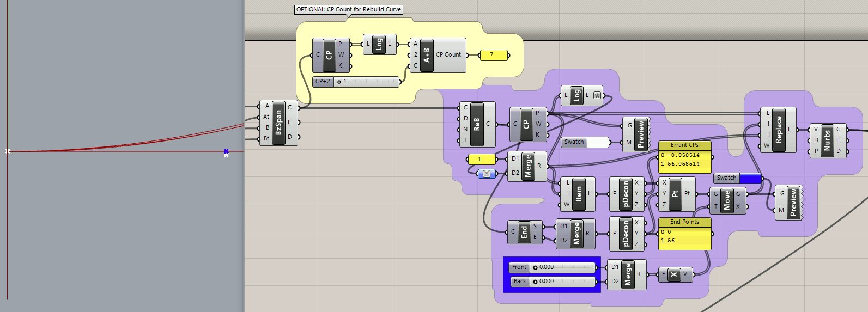The height and width of the screenshot is (312, 868).
Task: Select the Merge component after Front and Back sliders
Action: click(627, 274)
